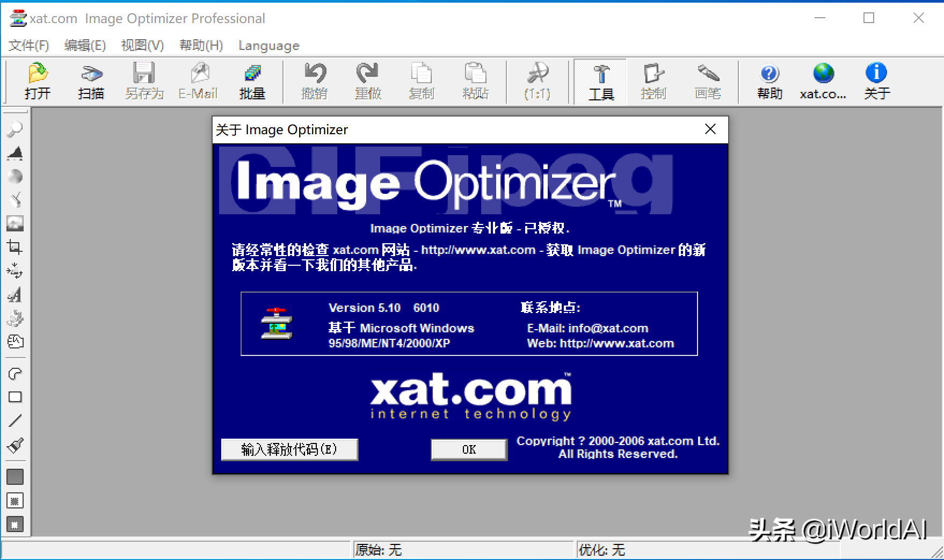The image size is (944, 560).
Task: Toggle the 画笔 brush panel button
Action: point(708,82)
